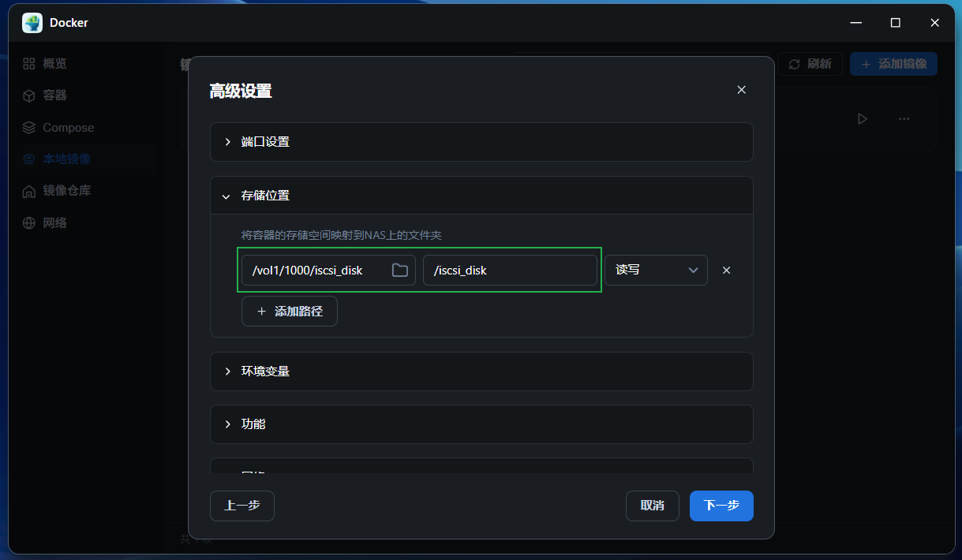Image resolution: width=962 pixels, height=560 pixels.
Task: Switch to 网络 network page
Action: coord(54,223)
